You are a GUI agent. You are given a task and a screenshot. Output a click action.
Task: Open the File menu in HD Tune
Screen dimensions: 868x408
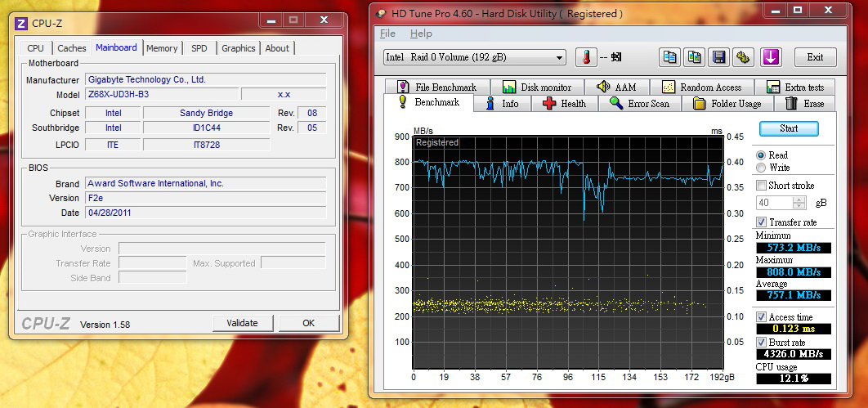click(387, 34)
